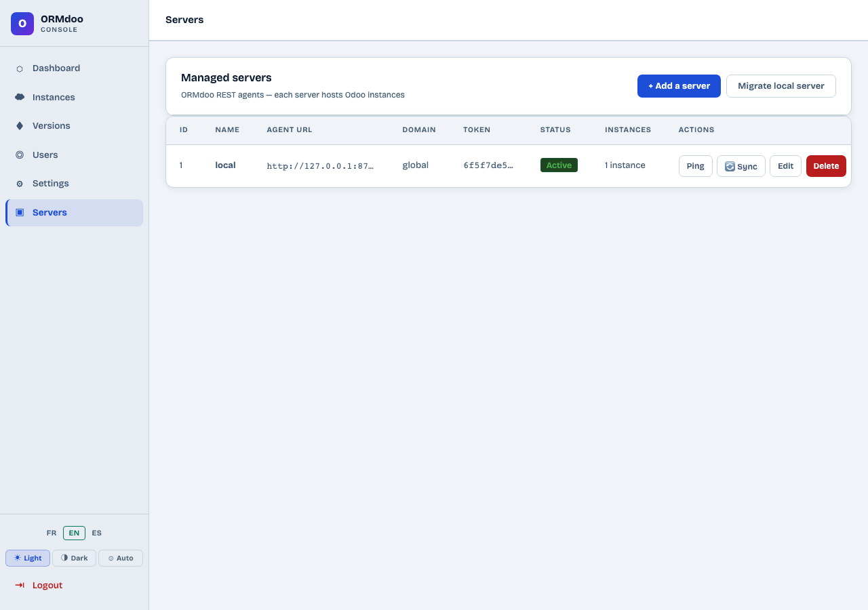Navigate to Users page

pyautogui.click(x=74, y=155)
